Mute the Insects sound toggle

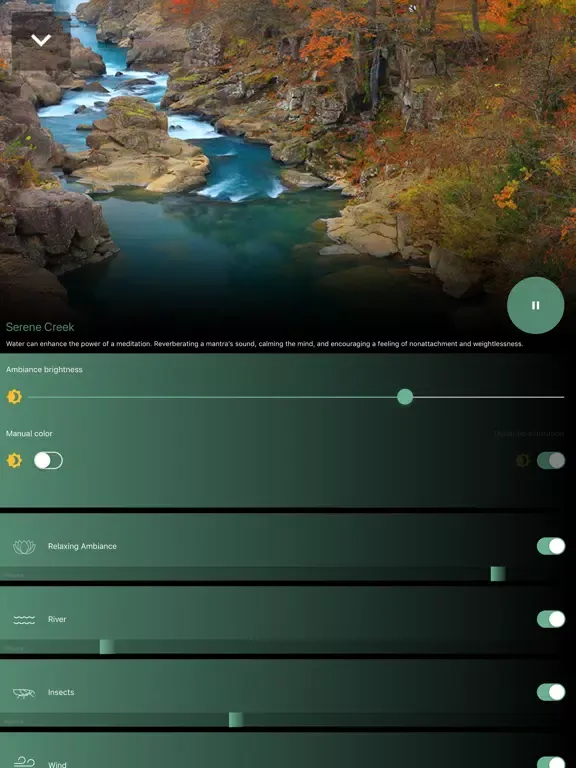[551, 692]
